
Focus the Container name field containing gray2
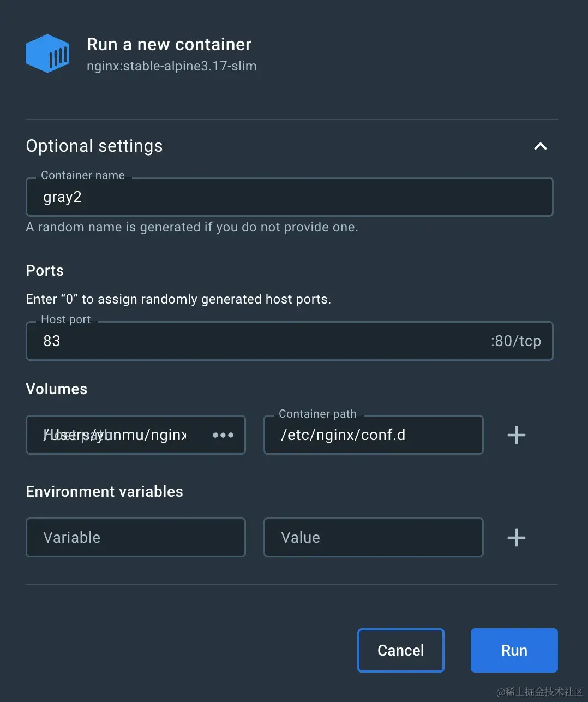click(x=289, y=197)
